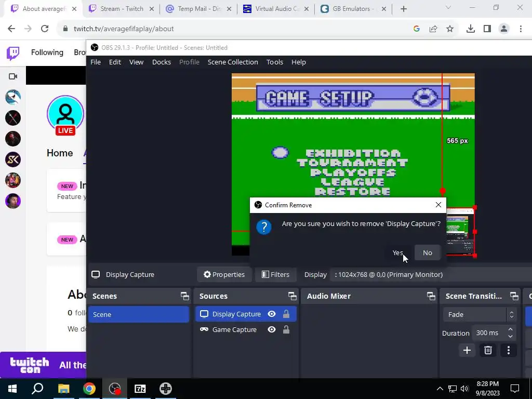Viewport: 532px width, 399px height.
Task: Toggle lock on Game Capture source
Action: [286, 329]
